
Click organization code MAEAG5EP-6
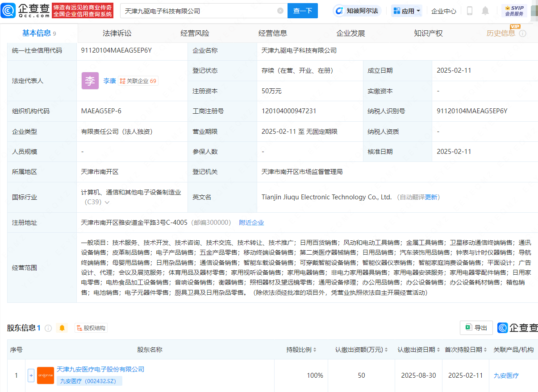tap(101, 111)
